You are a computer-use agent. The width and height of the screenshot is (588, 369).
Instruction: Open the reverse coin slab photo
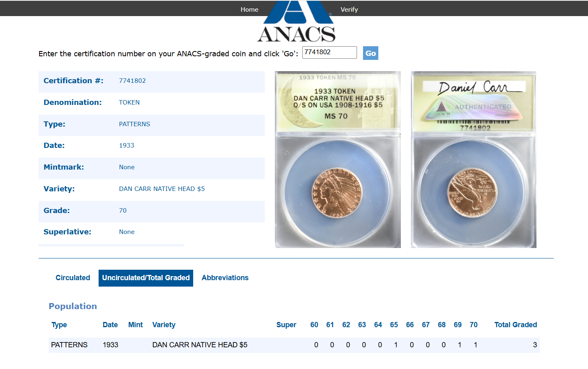pyautogui.click(x=474, y=160)
